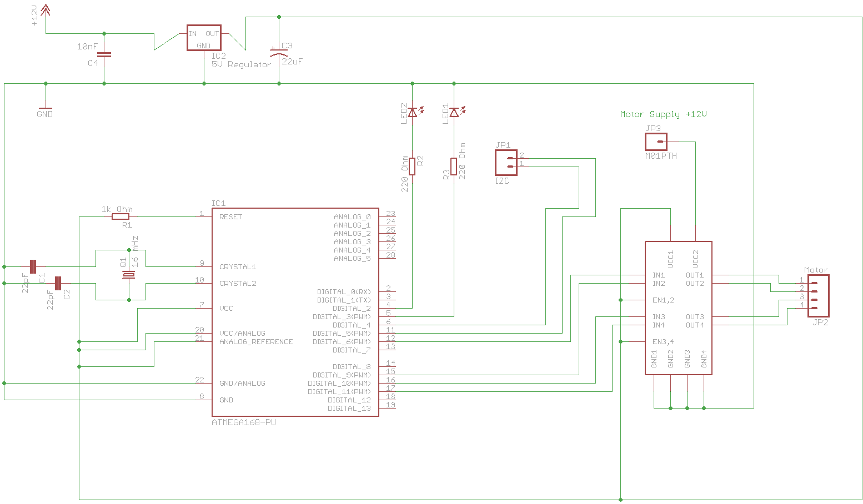Select the 'JP2' designator label

[x=820, y=322]
